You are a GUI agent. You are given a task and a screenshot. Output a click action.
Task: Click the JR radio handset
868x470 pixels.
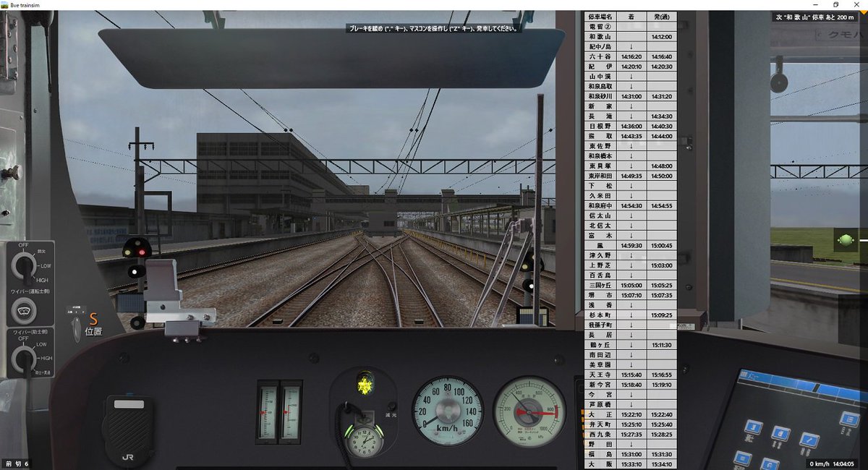(x=128, y=430)
